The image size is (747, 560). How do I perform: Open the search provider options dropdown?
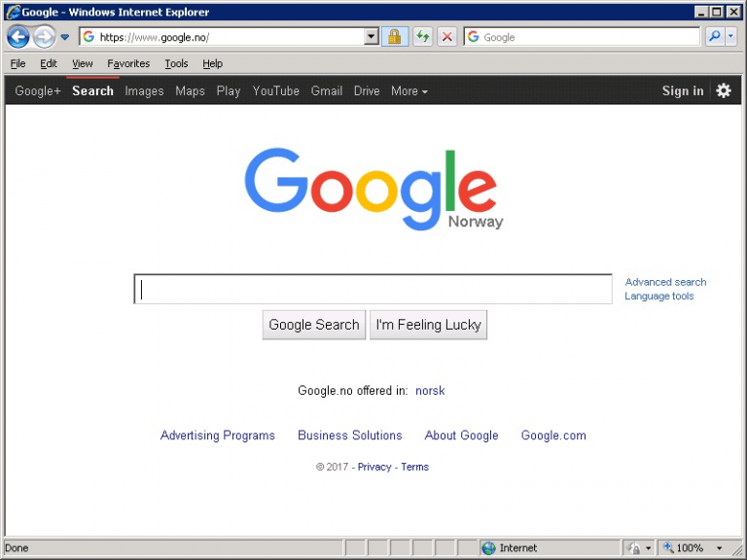pos(731,37)
